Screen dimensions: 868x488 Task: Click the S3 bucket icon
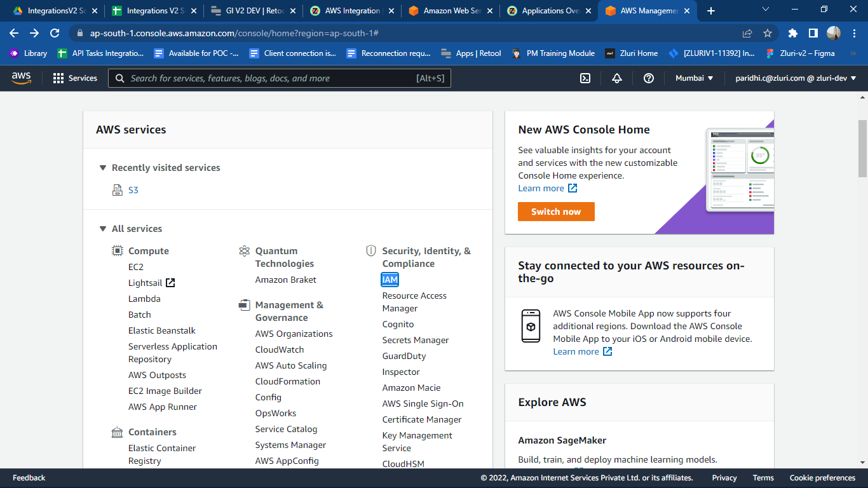[x=117, y=190]
